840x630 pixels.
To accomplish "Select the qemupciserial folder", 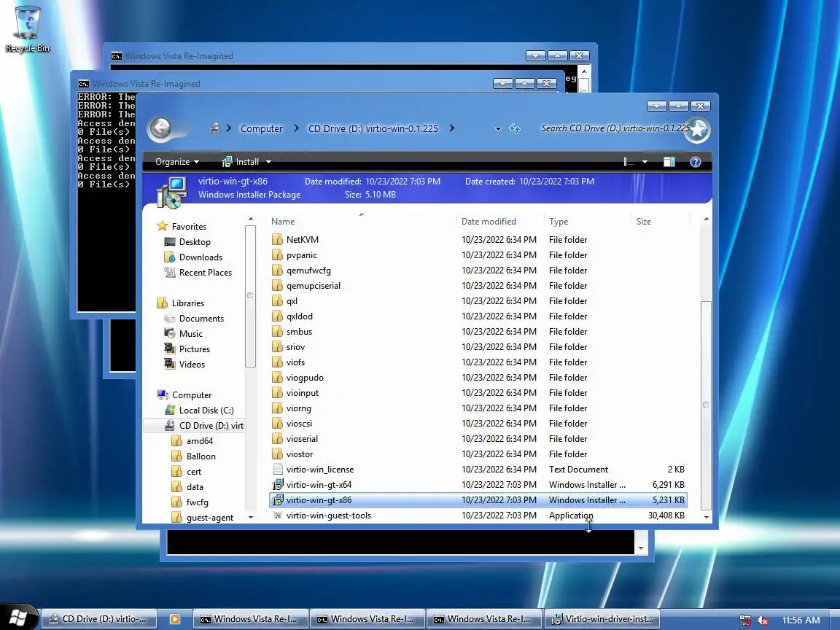I will 478,286.
